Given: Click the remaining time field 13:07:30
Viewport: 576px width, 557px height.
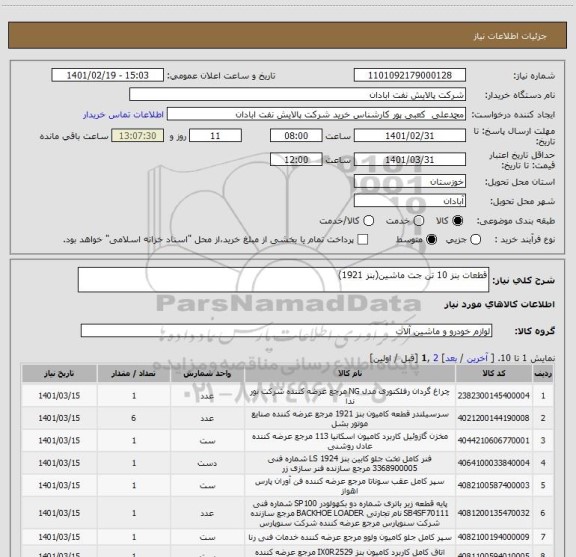Looking at the screenshot, I should (x=138, y=136).
